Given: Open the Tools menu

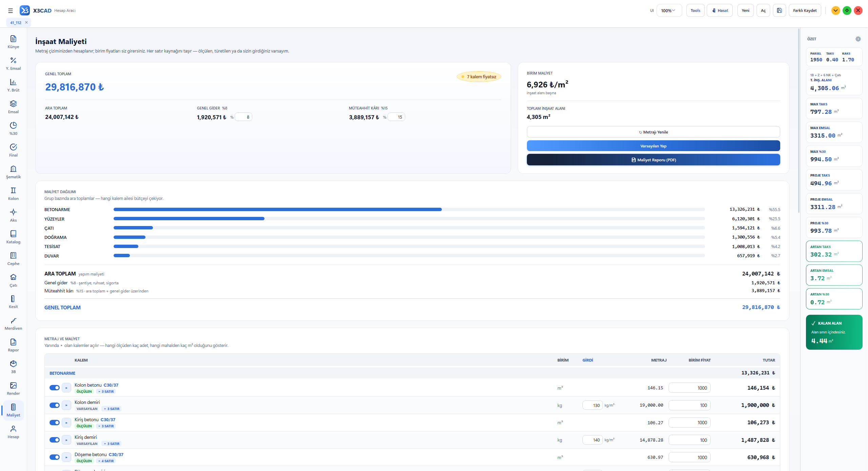Looking at the screenshot, I should click(695, 11).
